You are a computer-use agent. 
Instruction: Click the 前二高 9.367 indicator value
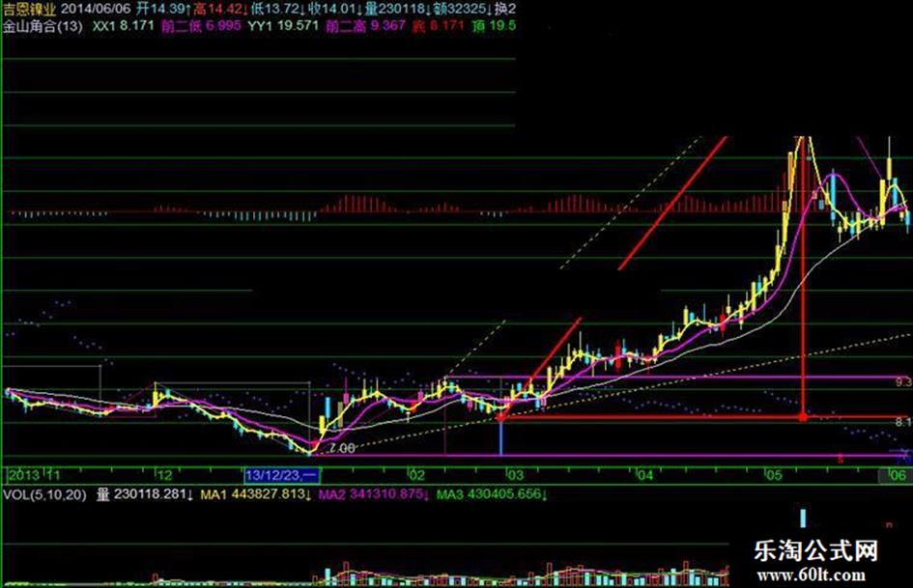365,26
